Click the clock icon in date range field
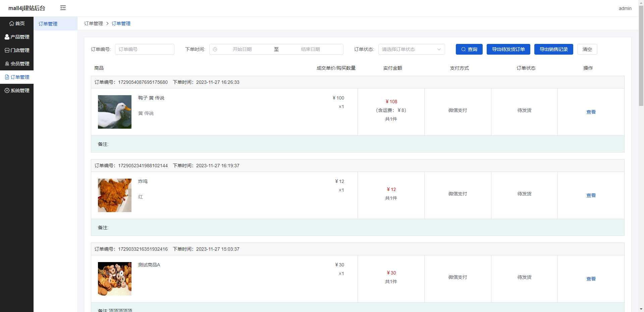Image resolution: width=644 pixels, height=312 pixels. tap(215, 49)
